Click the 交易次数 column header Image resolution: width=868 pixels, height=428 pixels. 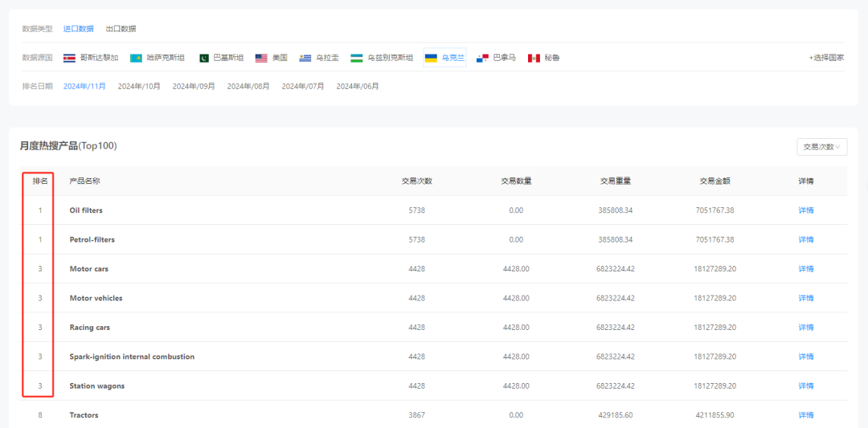(417, 181)
